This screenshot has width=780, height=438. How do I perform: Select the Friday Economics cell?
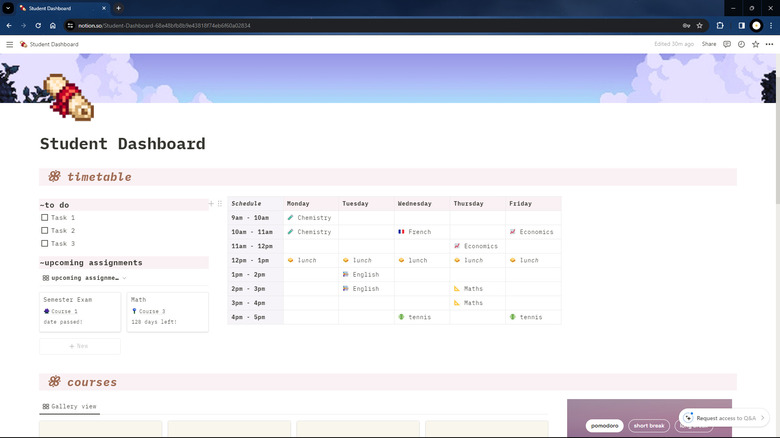point(533,232)
